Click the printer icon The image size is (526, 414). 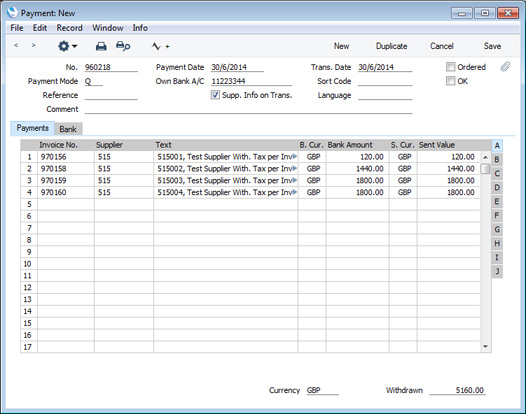[101, 46]
